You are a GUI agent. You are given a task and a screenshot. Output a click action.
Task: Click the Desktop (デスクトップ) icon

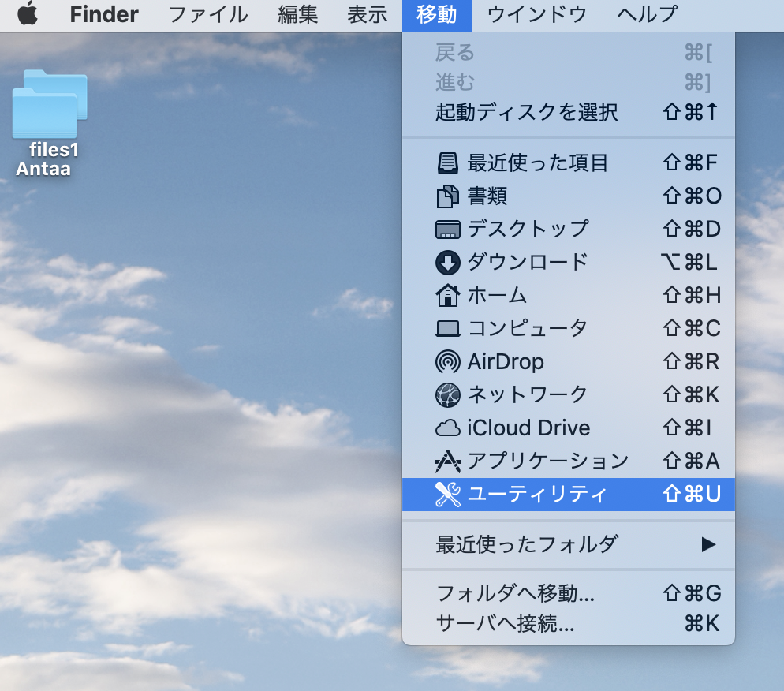(447, 230)
